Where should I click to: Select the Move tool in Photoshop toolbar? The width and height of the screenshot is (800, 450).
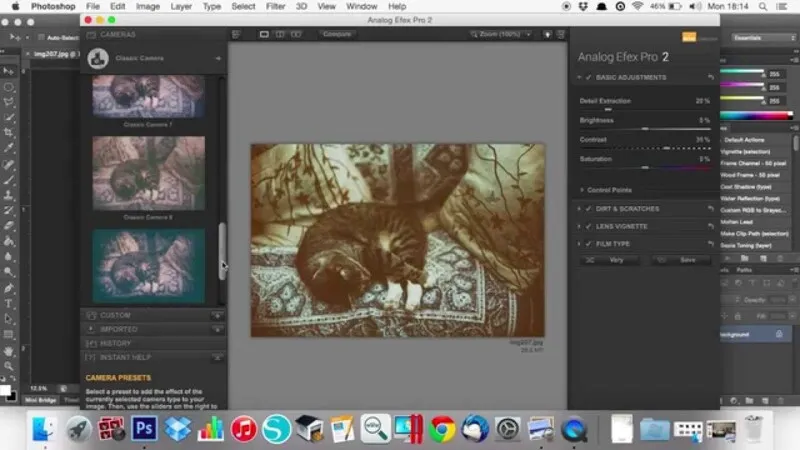tap(9, 71)
